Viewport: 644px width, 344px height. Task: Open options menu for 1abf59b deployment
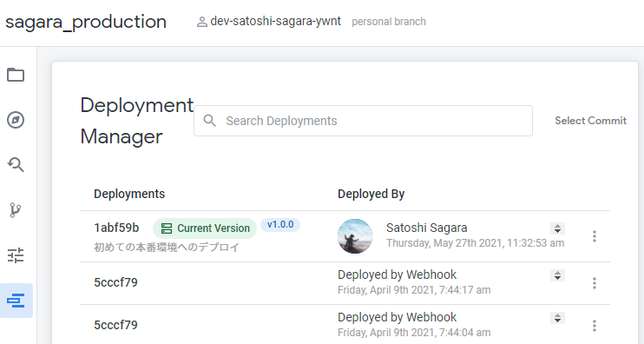594,236
